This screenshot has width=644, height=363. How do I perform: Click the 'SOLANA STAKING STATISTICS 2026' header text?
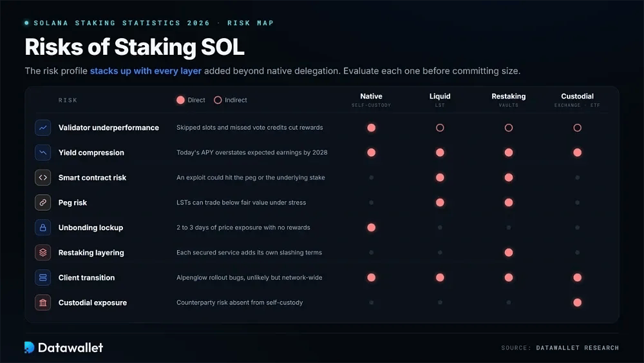(x=122, y=23)
